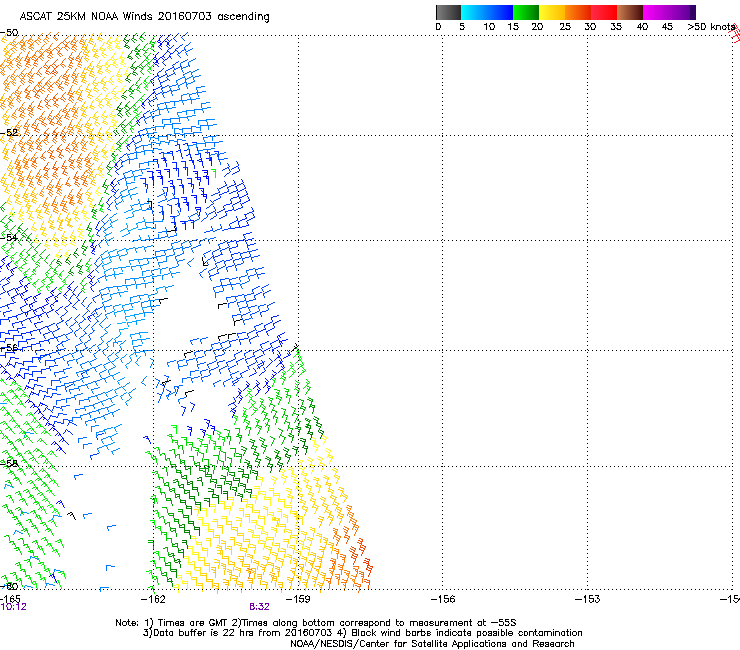This screenshot has width=740, height=650.
Task: Click the '35' legend scale label
Action: coord(616,27)
